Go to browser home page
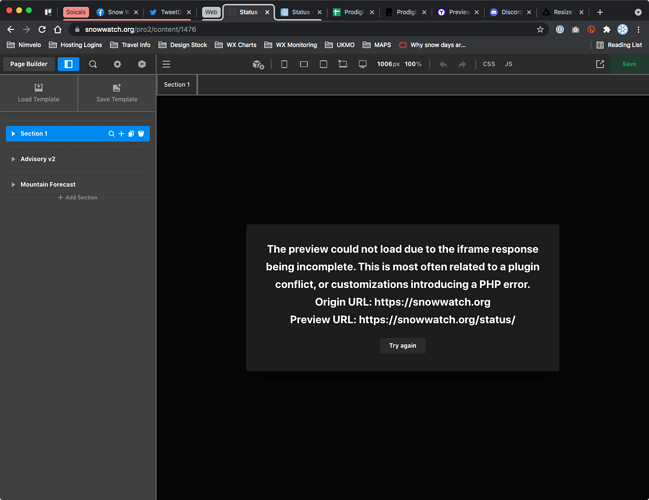Viewport: 649px width, 500px height. [58, 29]
